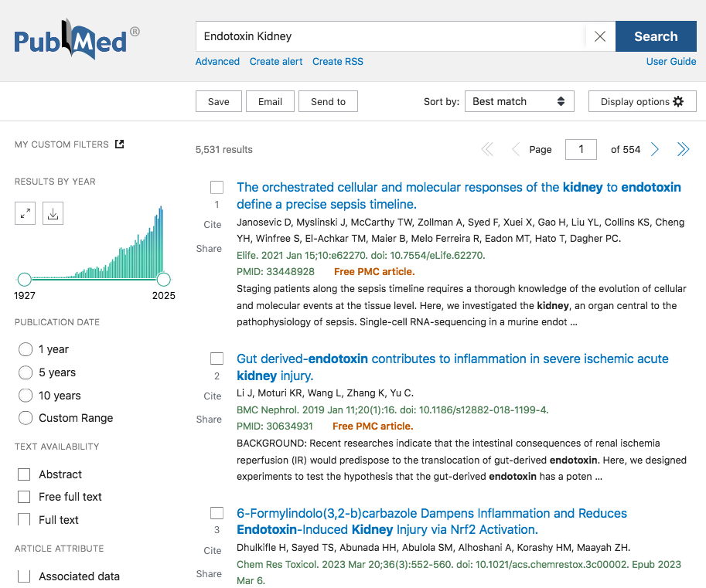Image resolution: width=706 pixels, height=588 pixels.
Task: Click the Chem Res Toxicol. 2023 citation text
Action: (x=459, y=573)
